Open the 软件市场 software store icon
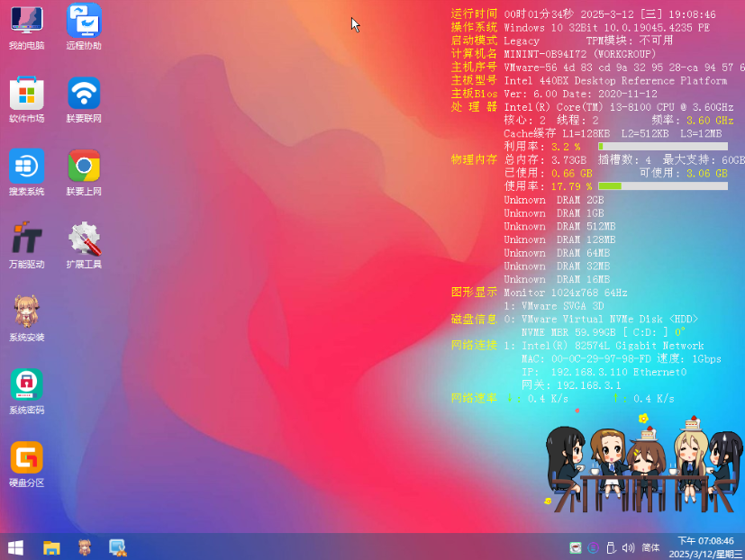Viewport: 745px width, 560px height. [x=27, y=100]
